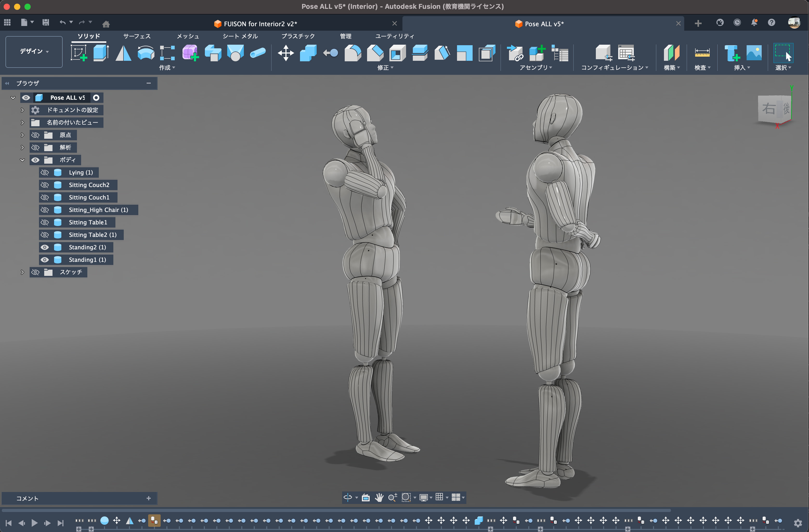This screenshot has width=809, height=532.
Task: Click the Insert Canvas image icon
Action: pos(754,53)
